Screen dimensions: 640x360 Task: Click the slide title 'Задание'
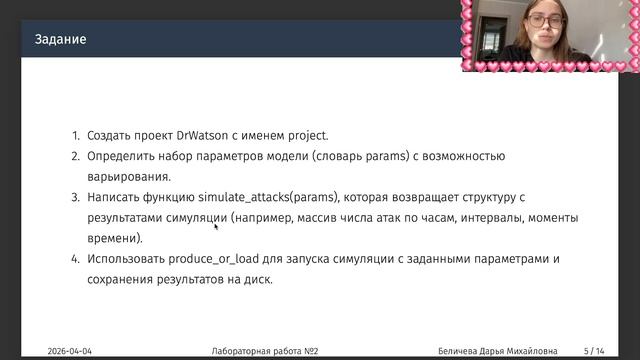60,39
